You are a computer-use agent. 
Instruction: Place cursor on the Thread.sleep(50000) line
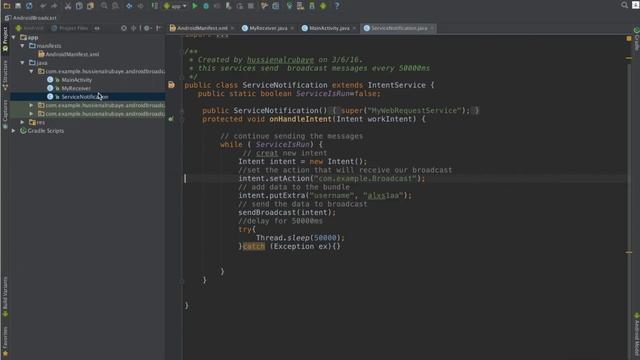coord(300,238)
